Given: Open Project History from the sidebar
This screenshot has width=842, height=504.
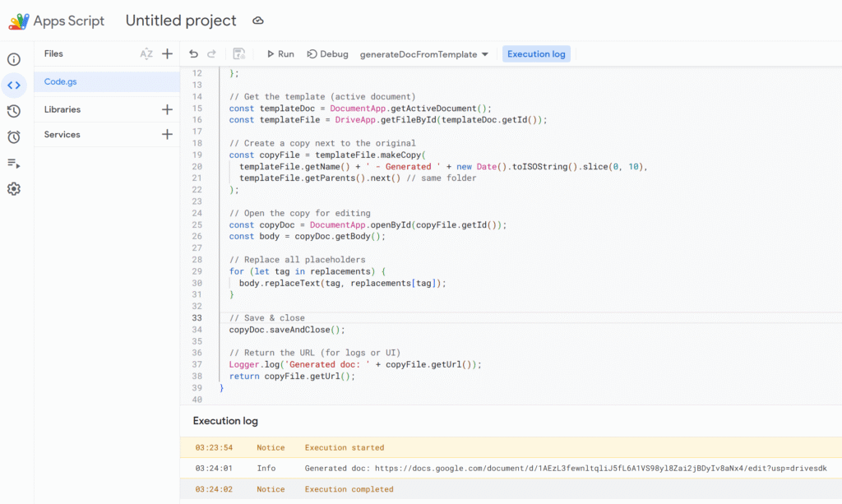Looking at the screenshot, I should (x=14, y=111).
